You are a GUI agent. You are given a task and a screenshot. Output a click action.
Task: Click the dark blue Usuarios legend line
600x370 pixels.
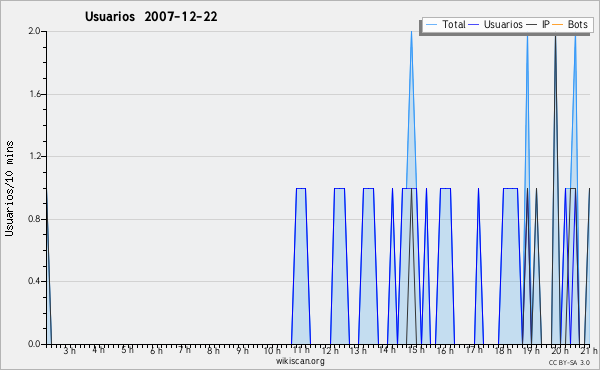[x=474, y=25]
